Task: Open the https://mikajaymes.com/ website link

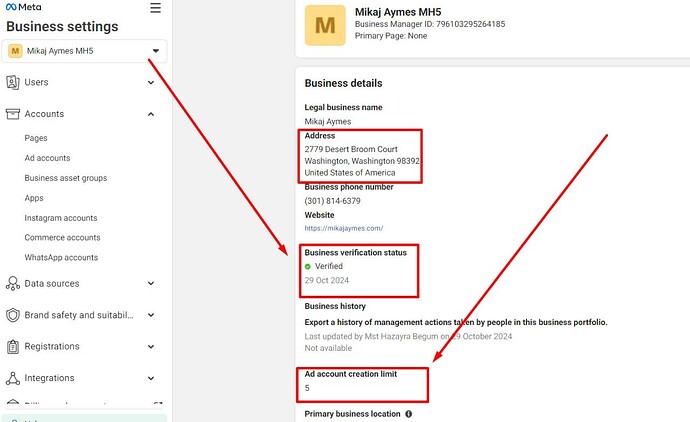Action: [344, 228]
